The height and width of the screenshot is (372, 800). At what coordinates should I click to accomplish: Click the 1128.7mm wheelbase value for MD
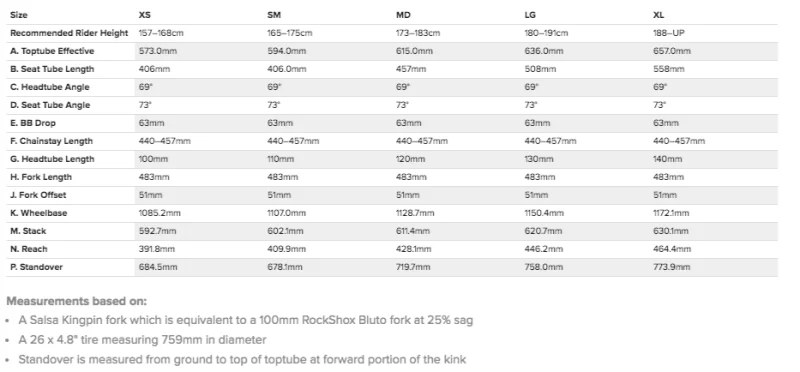point(415,213)
